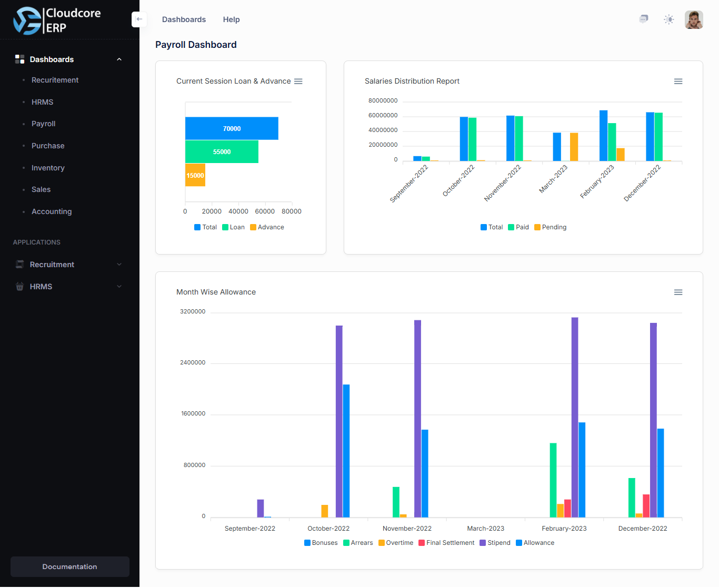Toggle the Overtime series legend item
The width and height of the screenshot is (719, 588).
pyautogui.click(x=396, y=543)
